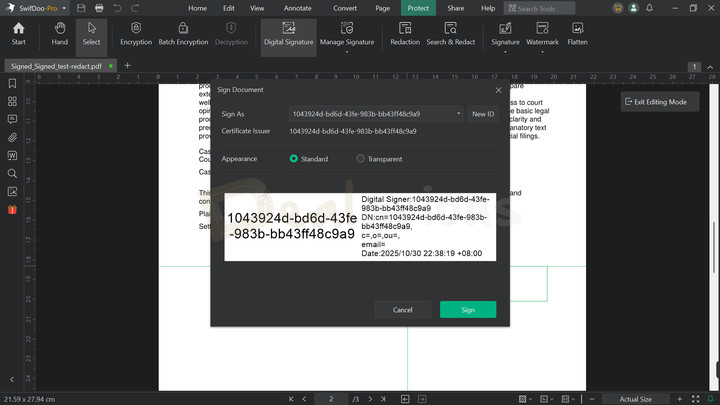Open the Help menu
The image size is (720, 405).
point(488,8)
